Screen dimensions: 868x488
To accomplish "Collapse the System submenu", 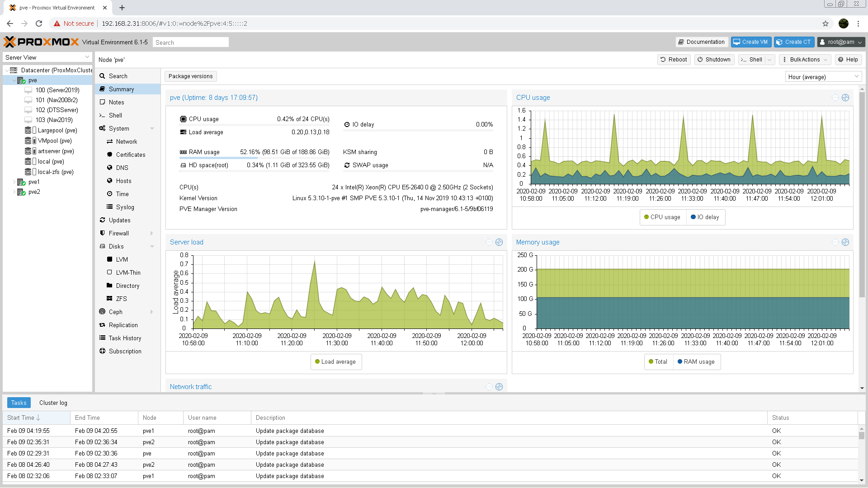I will [x=152, y=128].
